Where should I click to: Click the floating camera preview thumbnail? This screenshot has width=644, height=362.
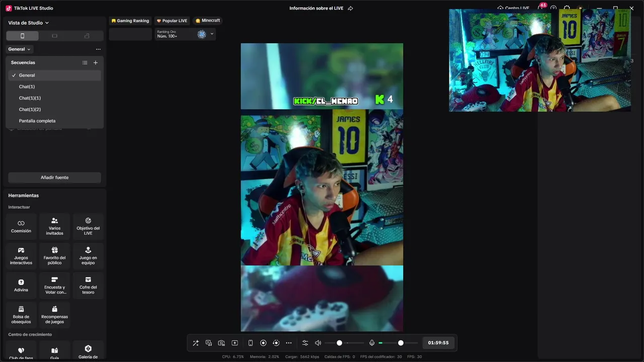pyautogui.click(x=540, y=60)
